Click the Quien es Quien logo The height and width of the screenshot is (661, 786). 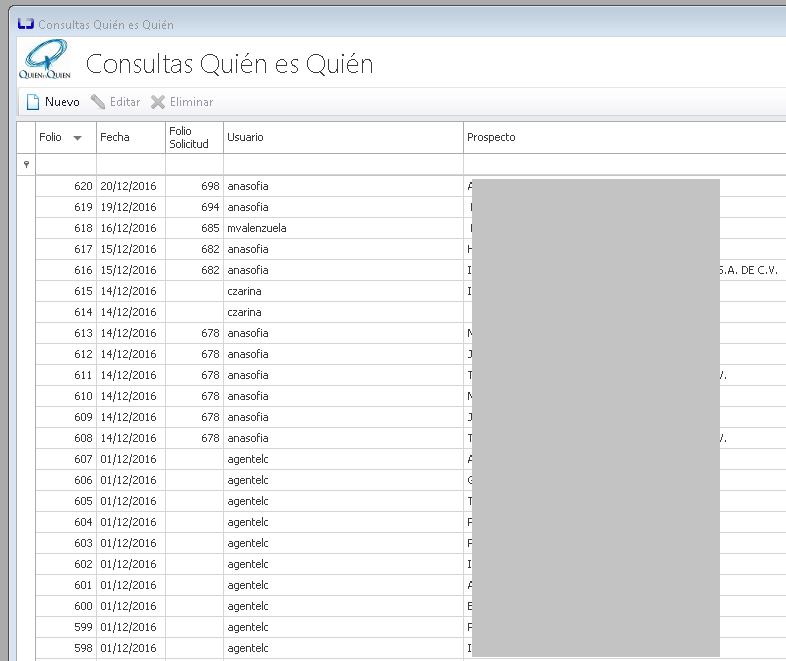(x=45, y=60)
